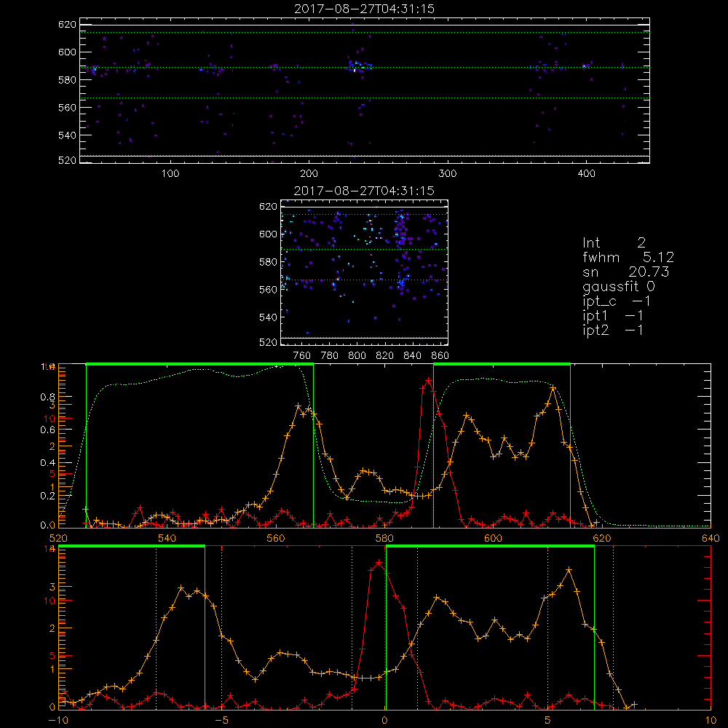Click x-axis label 860 under the middle plot
This screenshot has width=728, height=728.
[x=440, y=356]
